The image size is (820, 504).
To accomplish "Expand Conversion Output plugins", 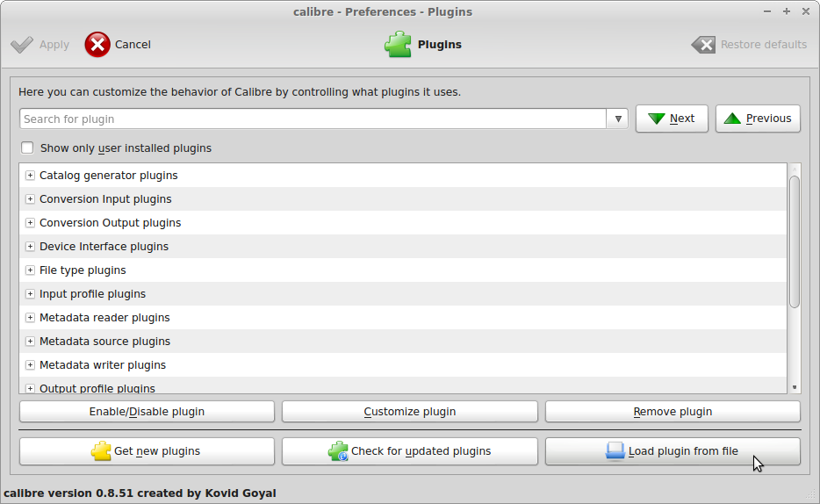I will point(30,223).
